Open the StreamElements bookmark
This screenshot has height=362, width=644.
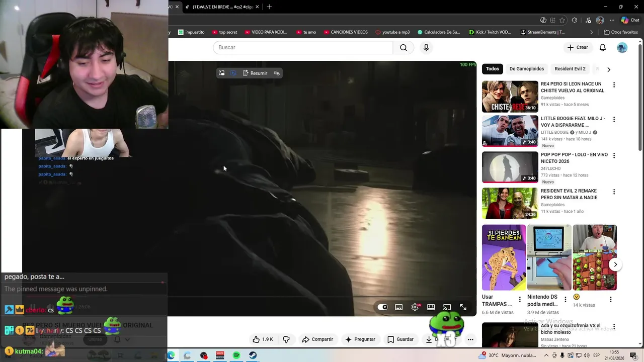click(x=542, y=32)
